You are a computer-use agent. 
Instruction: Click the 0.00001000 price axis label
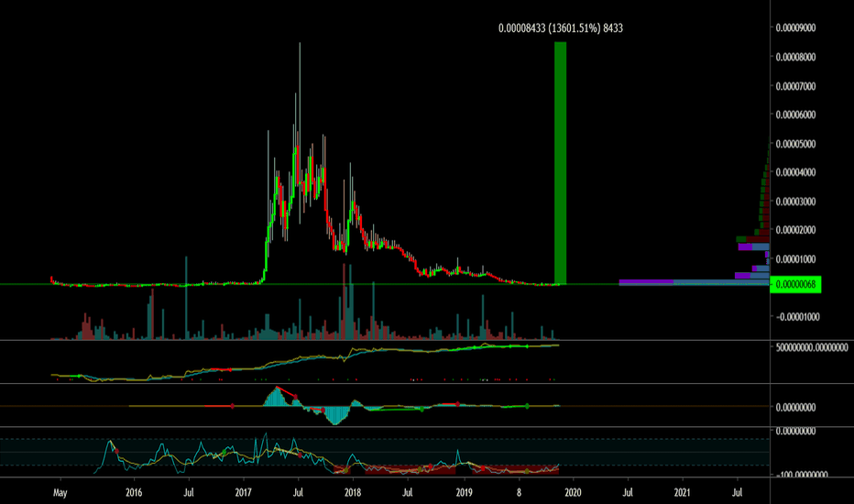(795, 258)
